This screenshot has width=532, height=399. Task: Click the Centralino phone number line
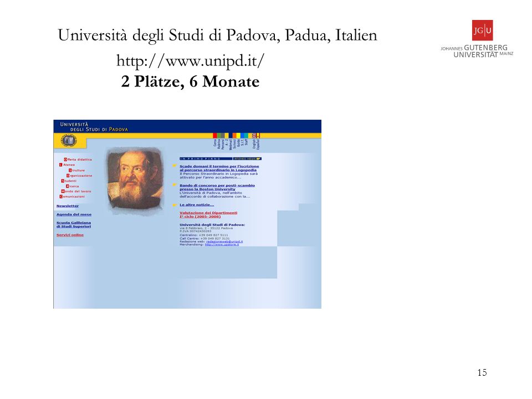click(204, 235)
